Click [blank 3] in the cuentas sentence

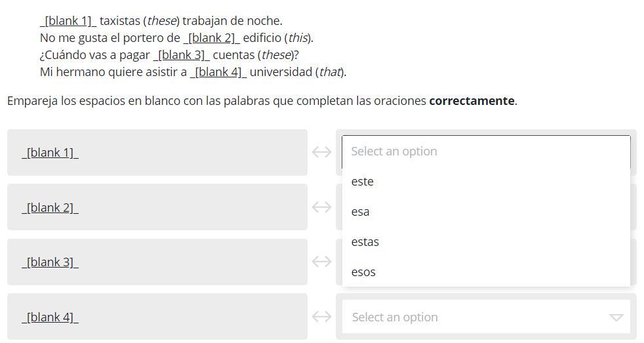coord(181,55)
